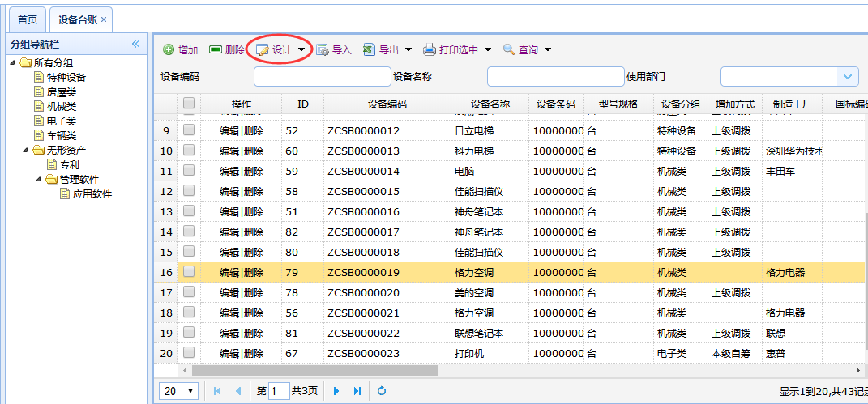
Task: Open the 设计 design toolbar button
Action: tap(280, 49)
